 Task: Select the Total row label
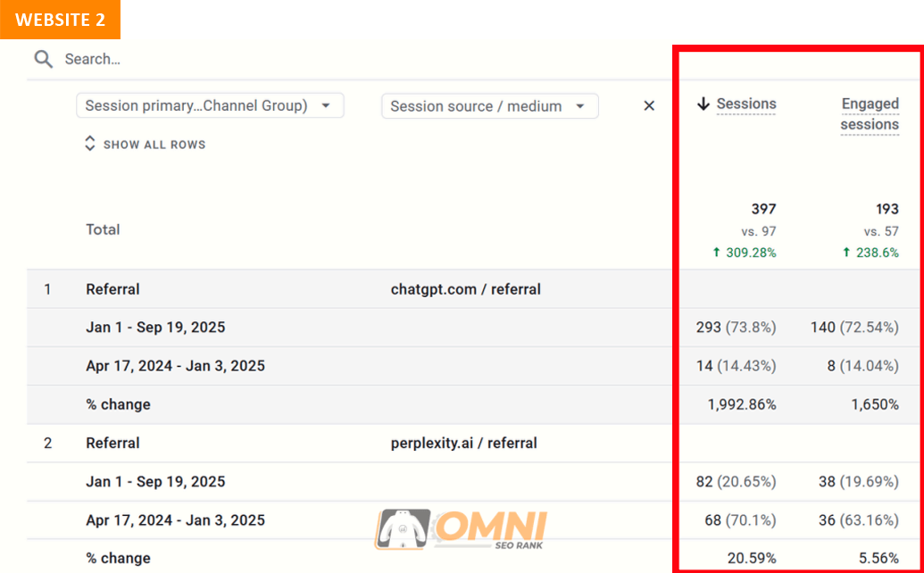[x=104, y=229]
